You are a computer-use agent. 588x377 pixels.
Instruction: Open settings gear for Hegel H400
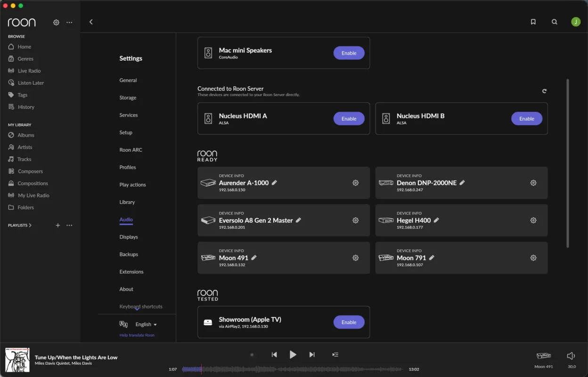[533, 220]
